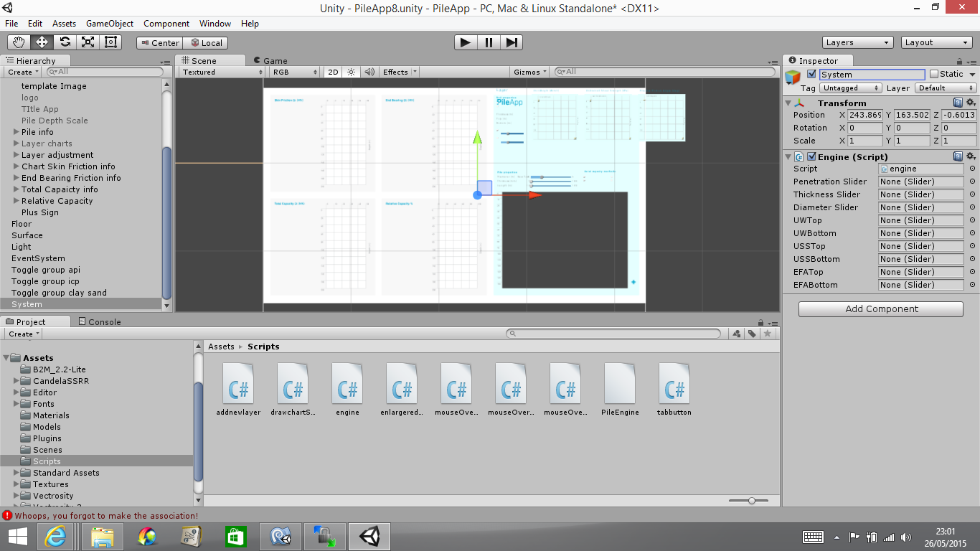Select Toggle group clay sand in Hierarchy
Image resolution: width=980 pixels, height=551 pixels.
pyautogui.click(x=59, y=293)
